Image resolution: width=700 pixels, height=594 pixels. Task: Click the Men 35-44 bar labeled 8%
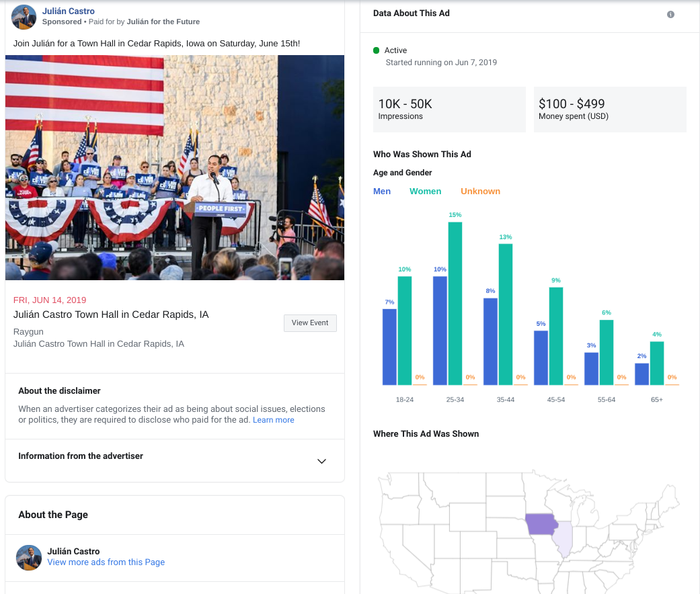tap(490, 341)
